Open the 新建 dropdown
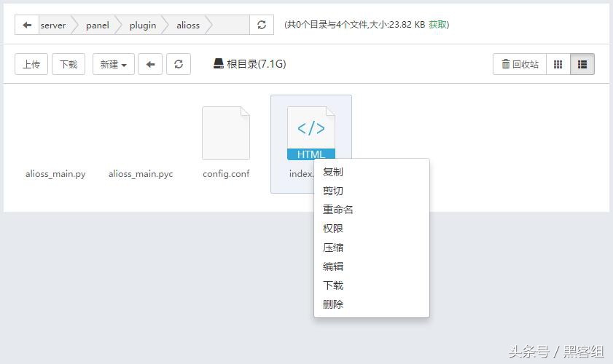 114,64
